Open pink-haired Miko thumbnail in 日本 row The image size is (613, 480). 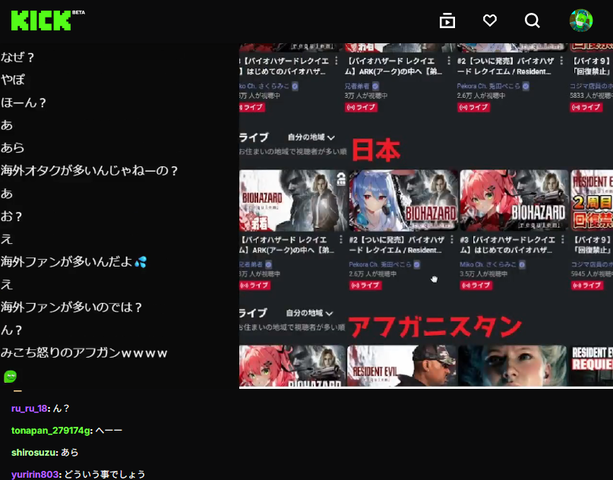[x=514, y=200]
